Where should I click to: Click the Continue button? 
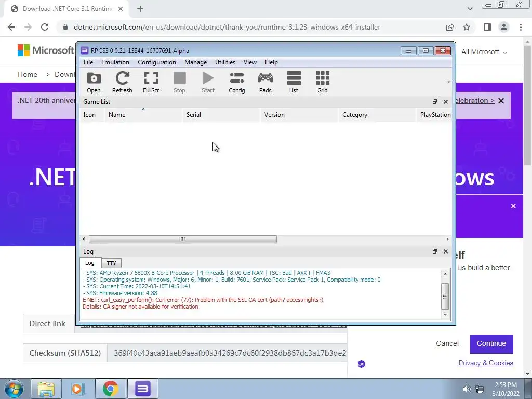491,344
